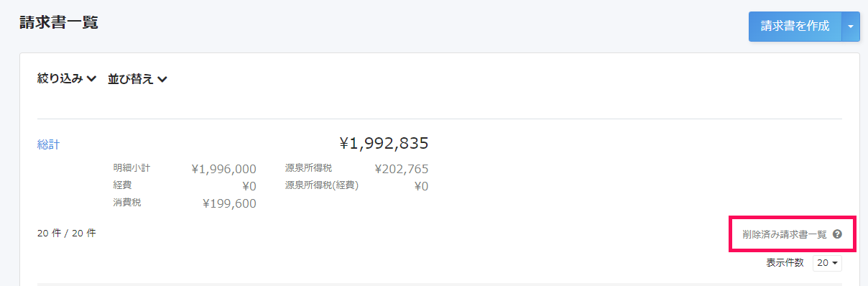Select the 明細小計 value ¥1,996,000
The height and width of the screenshot is (286, 868).
click(x=224, y=170)
